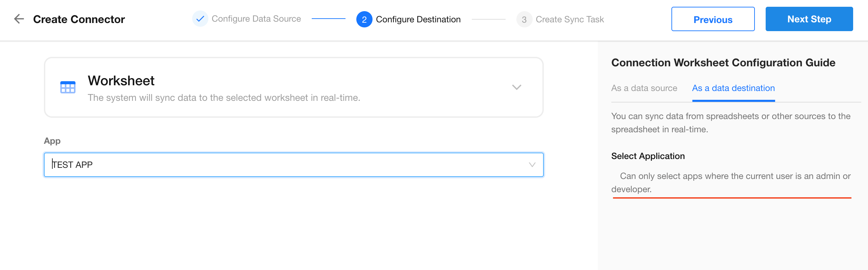Viewport: 868px width, 270px height.
Task: Click the blue step 2 circle
Action: (364, 19)
